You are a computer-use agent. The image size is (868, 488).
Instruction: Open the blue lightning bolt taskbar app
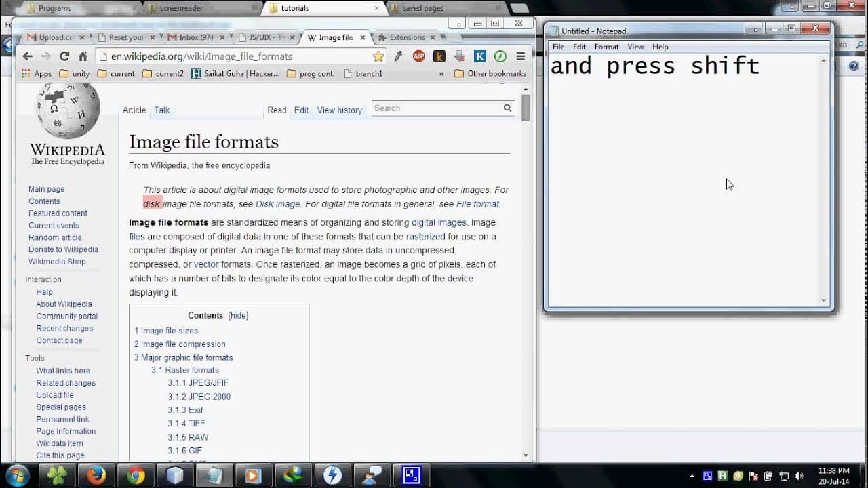click(332, 475)
